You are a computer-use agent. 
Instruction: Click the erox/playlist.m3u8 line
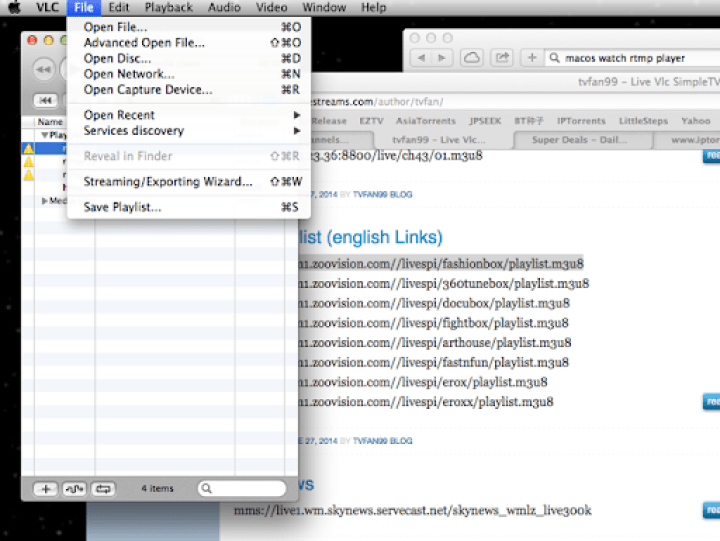[423, 382]
